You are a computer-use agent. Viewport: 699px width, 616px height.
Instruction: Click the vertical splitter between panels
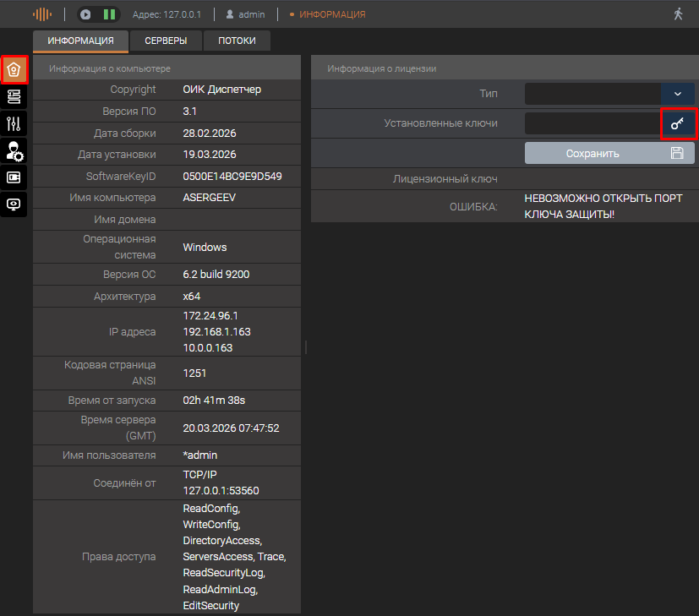[305, 347]
